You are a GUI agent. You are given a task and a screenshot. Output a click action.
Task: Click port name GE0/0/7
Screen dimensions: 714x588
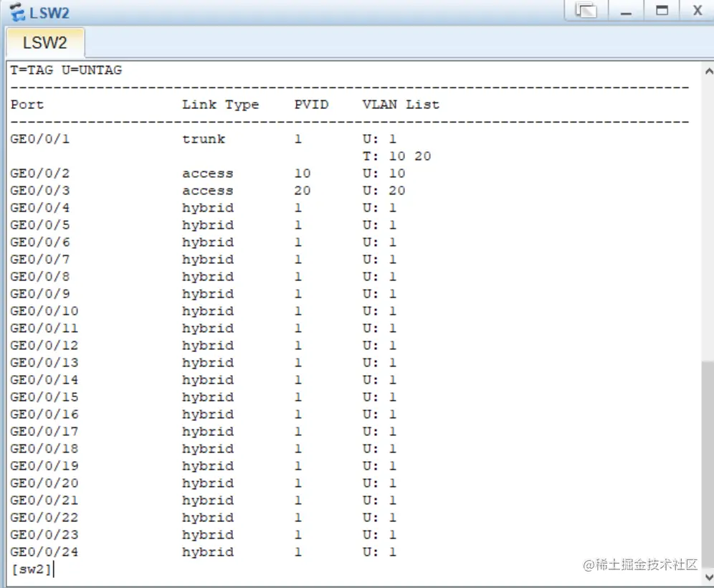pos(40,260)
